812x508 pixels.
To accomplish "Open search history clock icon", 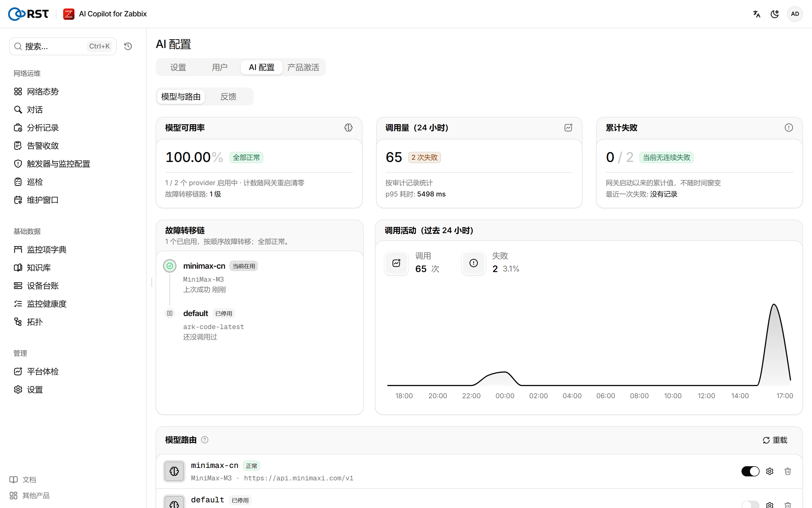I will tap(128, 46).
